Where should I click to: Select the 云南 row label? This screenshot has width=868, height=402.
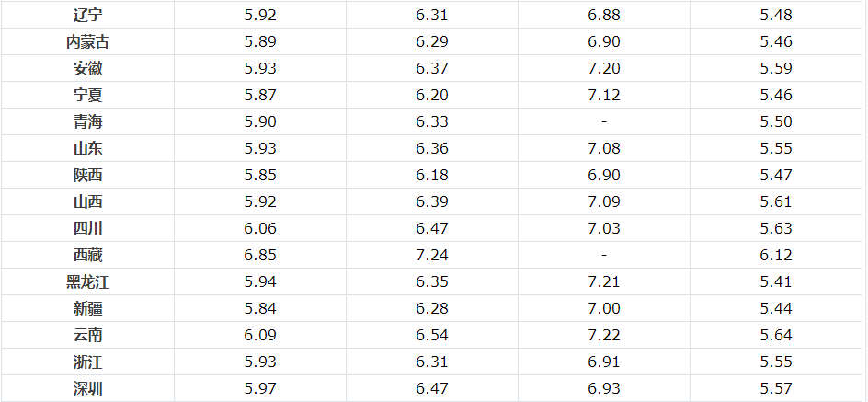(87, 336)
